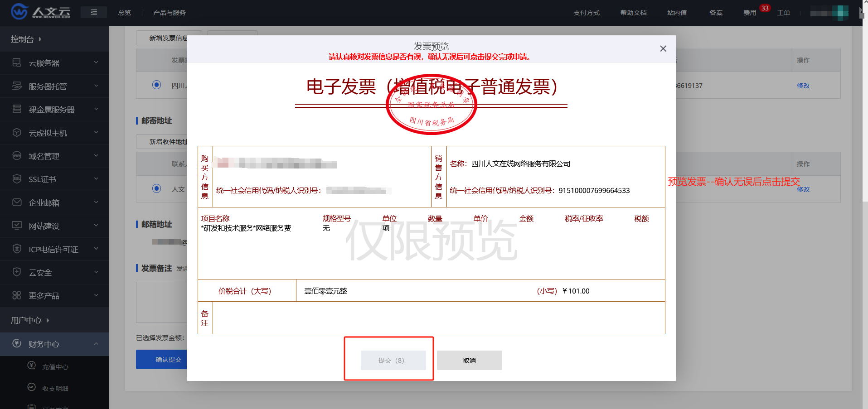868x409 pixels.
Task: Open the 备案 top menu
Action: pyautogui.click(x=716, y=13)
